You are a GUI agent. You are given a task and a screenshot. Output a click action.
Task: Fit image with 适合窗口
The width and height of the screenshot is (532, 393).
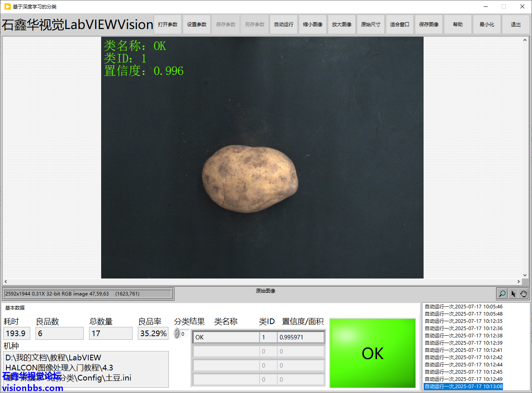[x=400, y=25]
